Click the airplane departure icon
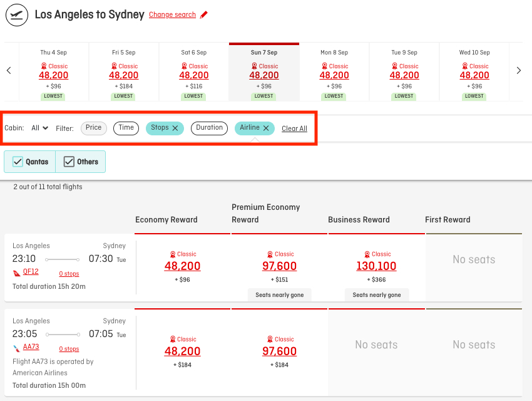 17,15
